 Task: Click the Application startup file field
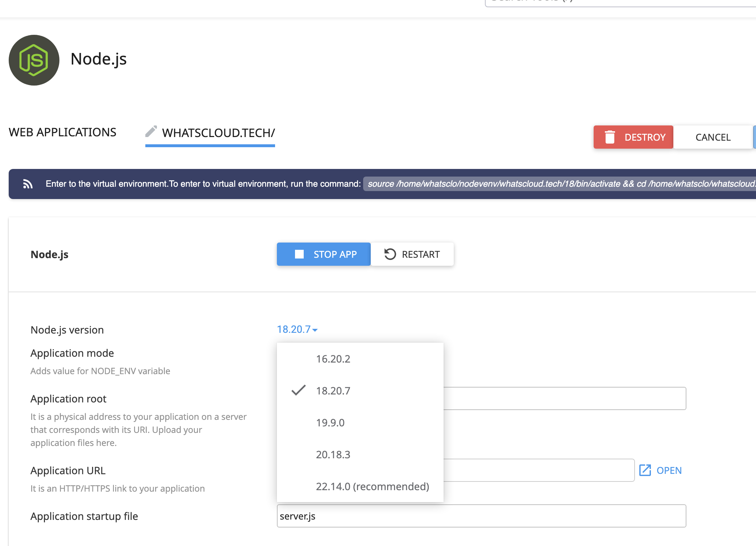[481, 516]
